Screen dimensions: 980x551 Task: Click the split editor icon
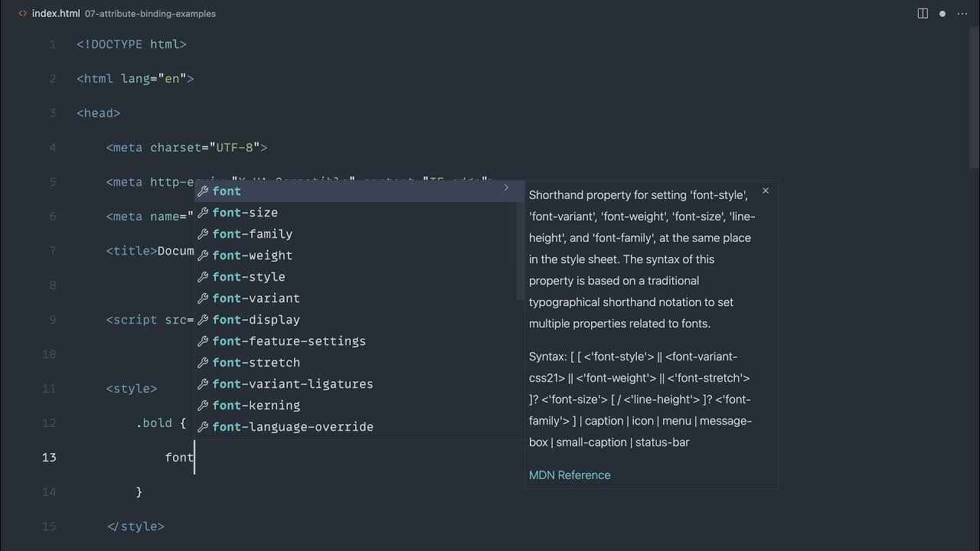pos(923,14)
